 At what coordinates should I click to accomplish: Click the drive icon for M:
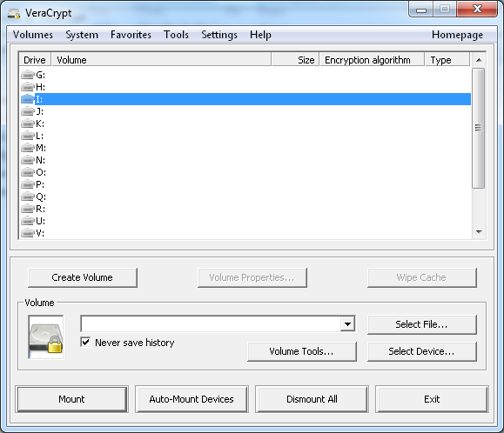28,148
